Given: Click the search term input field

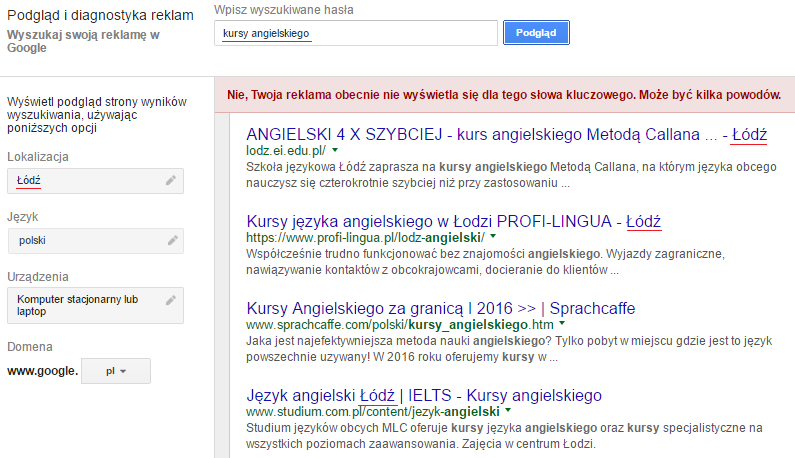Looking at the screenshot, I should click(356, 33).
